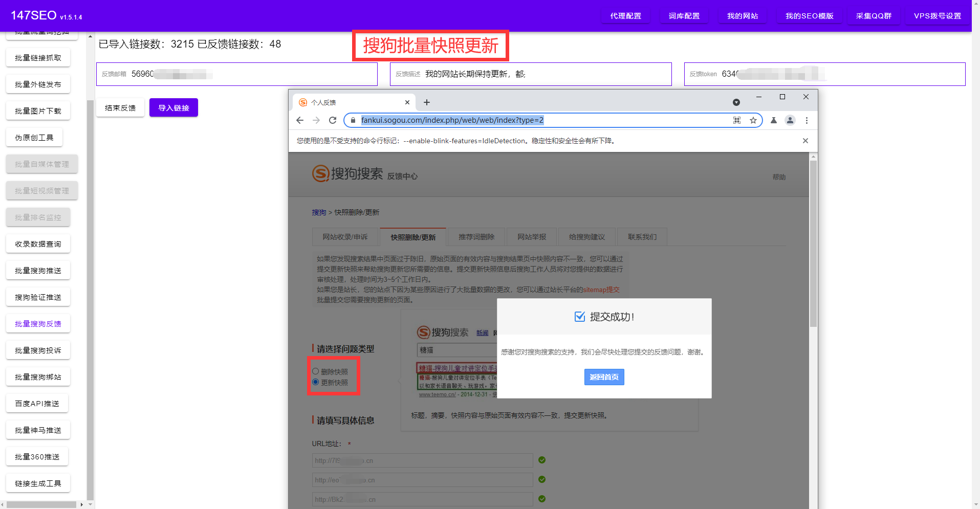Viewport: 980px width, 509px height.
Task: Click the tab search dropdown circle icon
Action: [x=736, y=102]
